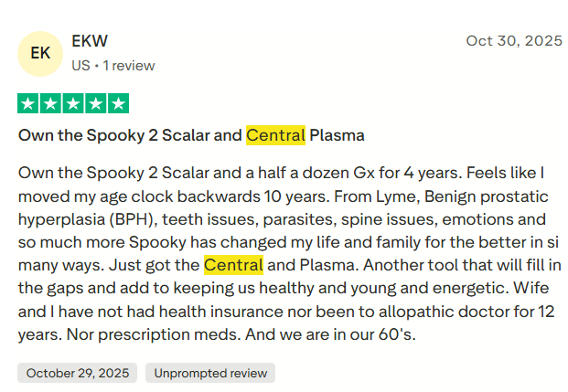Click the word "Plasma" in the review title
568x392 pixels.
coord(337,135)
